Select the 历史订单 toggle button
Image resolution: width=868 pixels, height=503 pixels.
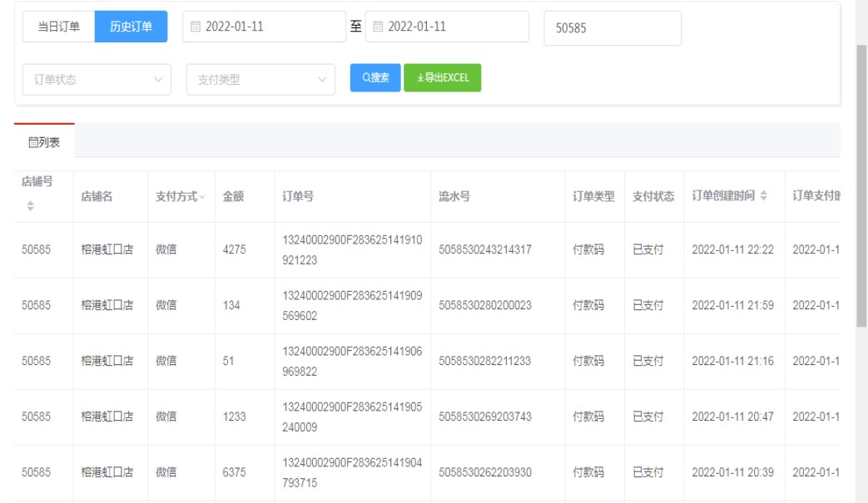[x=131, y=27]
